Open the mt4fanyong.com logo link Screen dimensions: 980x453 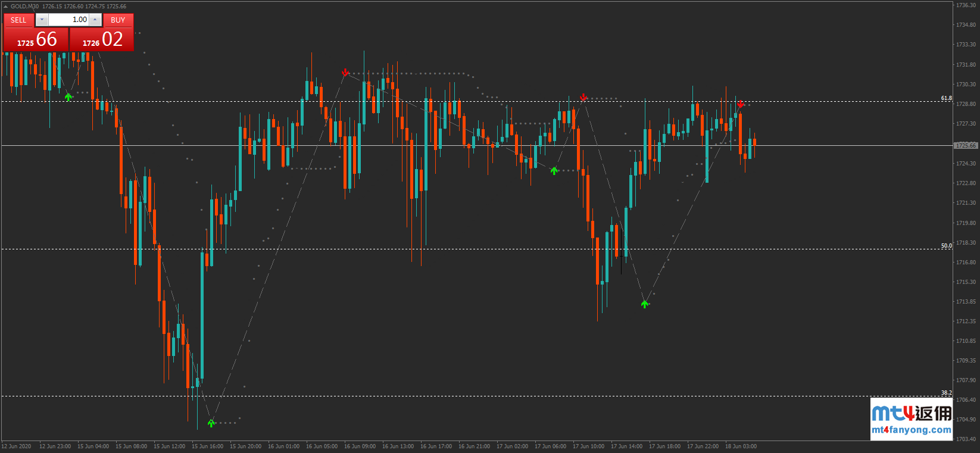(912, 419)
